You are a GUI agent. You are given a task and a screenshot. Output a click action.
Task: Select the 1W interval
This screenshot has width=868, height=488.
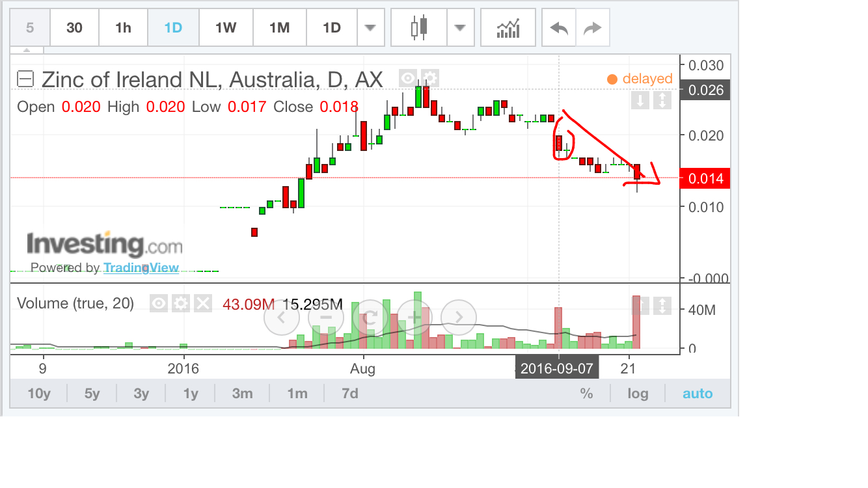point(226,28)
